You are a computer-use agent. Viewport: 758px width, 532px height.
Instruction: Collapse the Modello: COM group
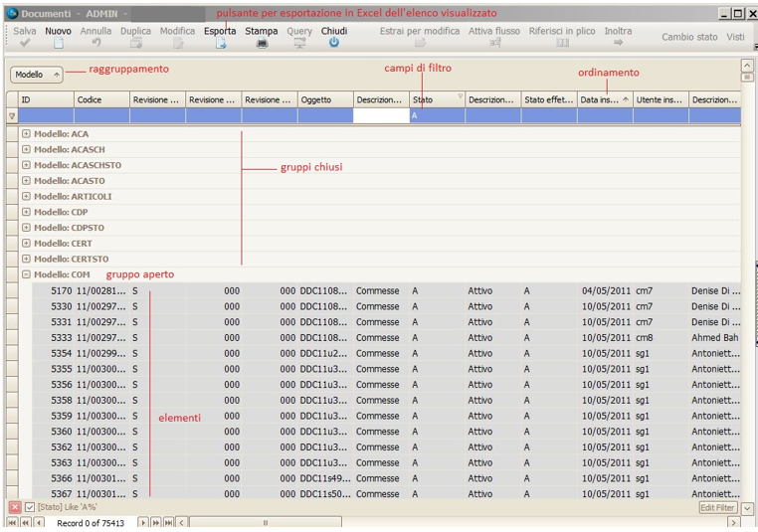(x=26, y=274)
